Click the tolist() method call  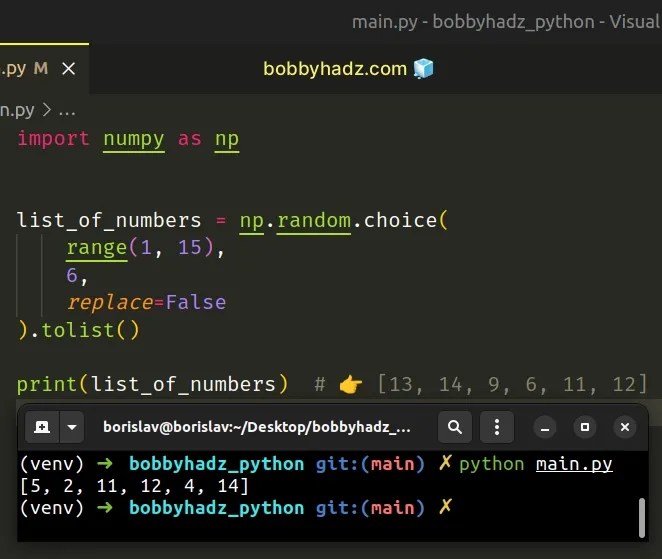[x=90, y=330]
